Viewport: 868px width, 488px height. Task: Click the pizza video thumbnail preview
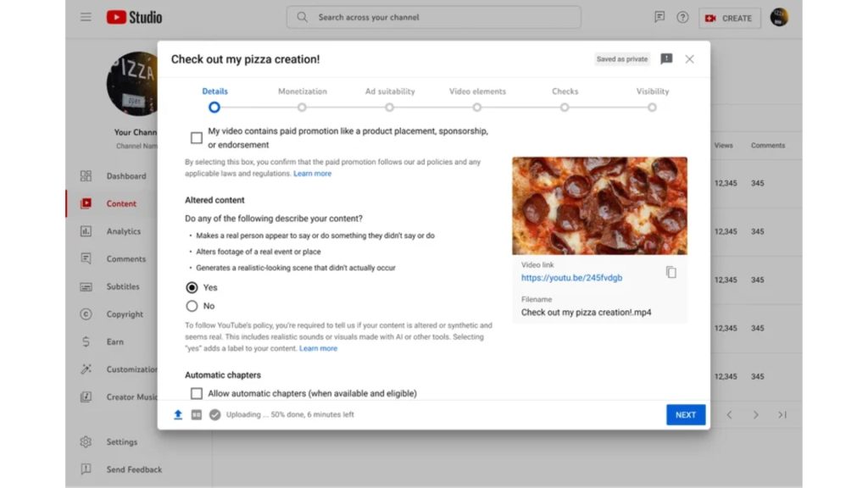[599, 206]
